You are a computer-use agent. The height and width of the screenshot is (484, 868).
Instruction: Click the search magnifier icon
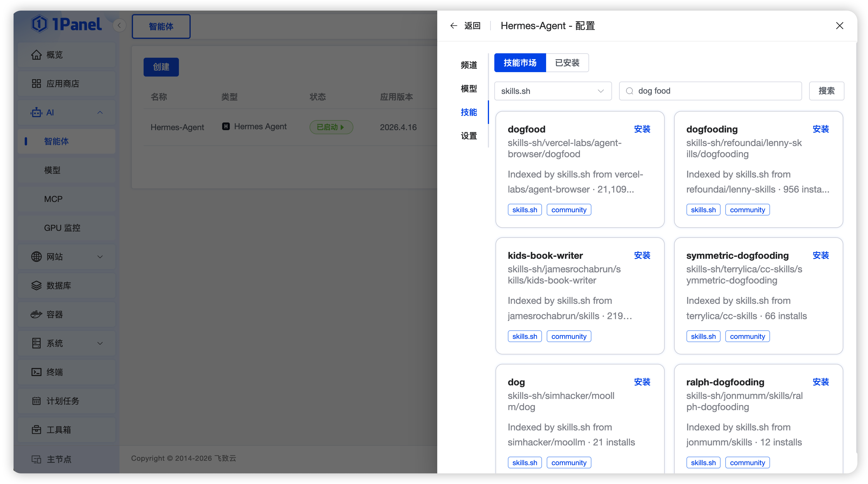[x=629, y=91]
